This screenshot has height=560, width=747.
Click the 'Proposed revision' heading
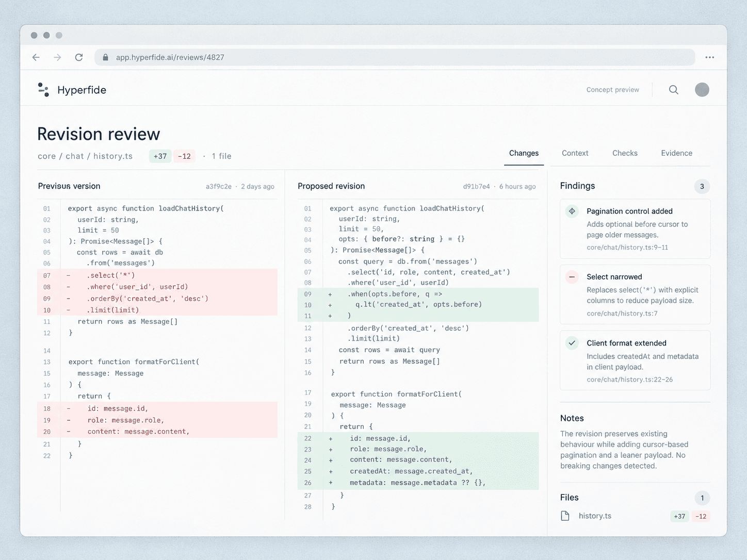point(331,186)
